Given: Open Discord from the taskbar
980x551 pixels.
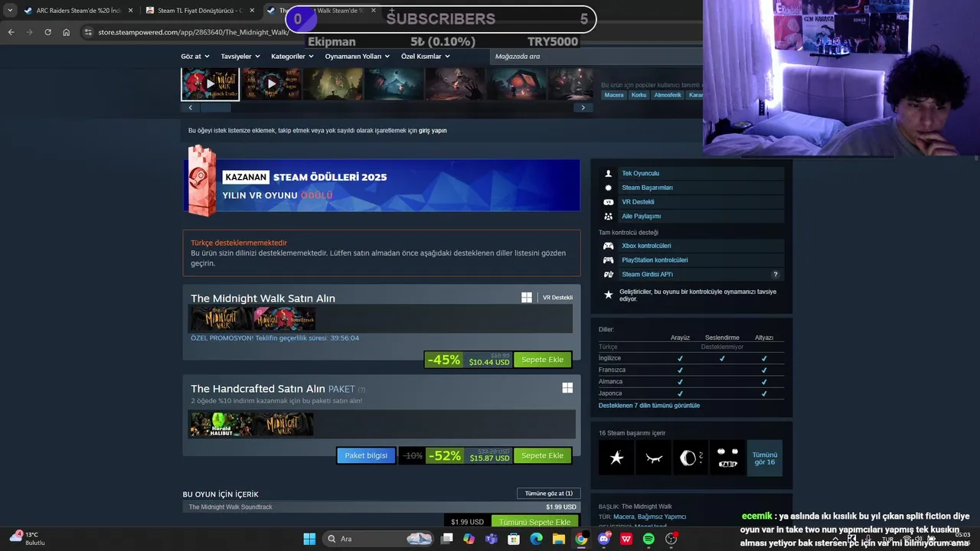Looking at the screenshot, I should [x=604, y=539].
